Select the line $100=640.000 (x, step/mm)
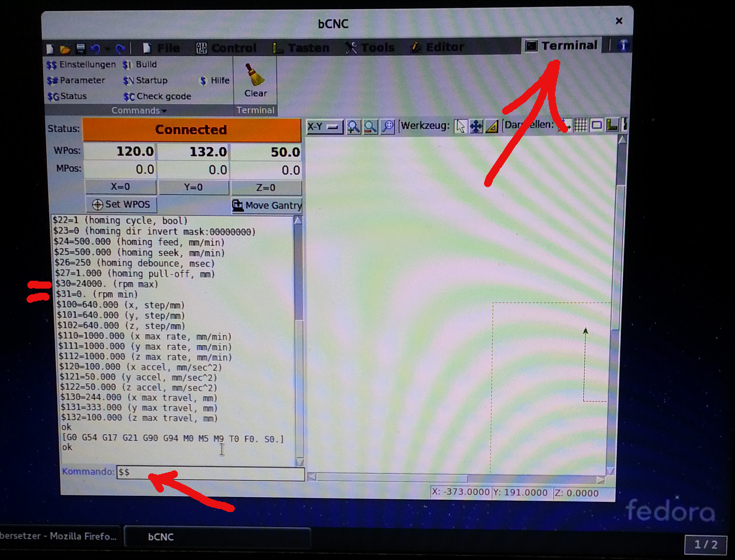Screen dimensions: 735x560 120,305
